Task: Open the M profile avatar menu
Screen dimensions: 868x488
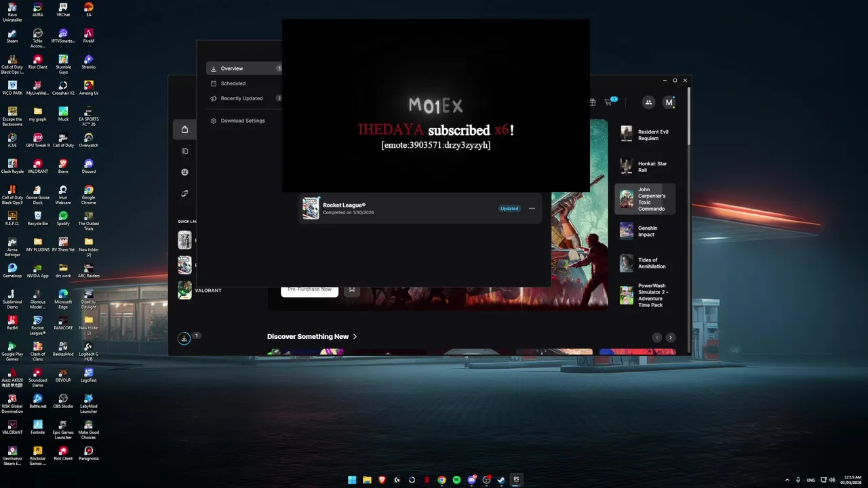Action: pyautogui.click(x=669, y=102)
